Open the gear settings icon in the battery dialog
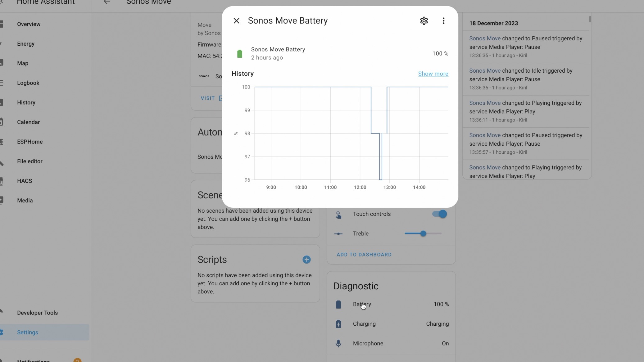 pyautogui.click(x=424, y=20)
